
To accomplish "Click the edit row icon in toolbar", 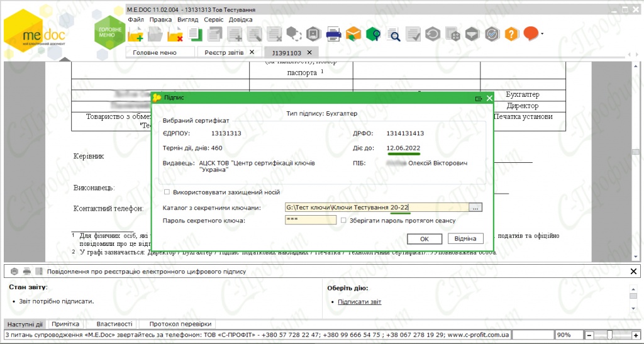I will 255,35.
